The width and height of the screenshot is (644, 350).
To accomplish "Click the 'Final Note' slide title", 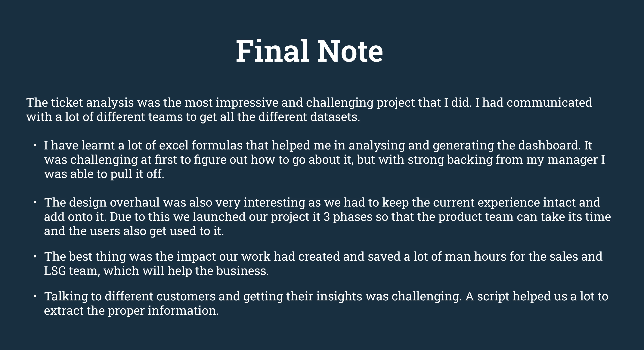I will tap(309, 51).
